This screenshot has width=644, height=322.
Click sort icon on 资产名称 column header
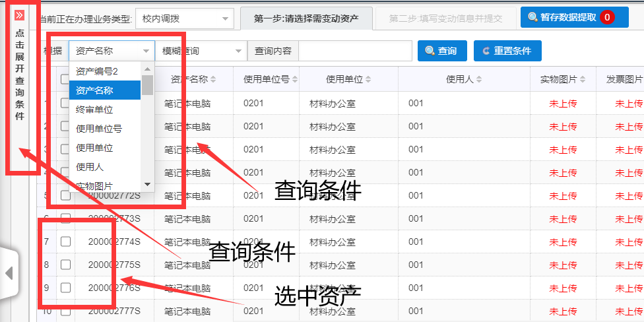coord(213,80)
